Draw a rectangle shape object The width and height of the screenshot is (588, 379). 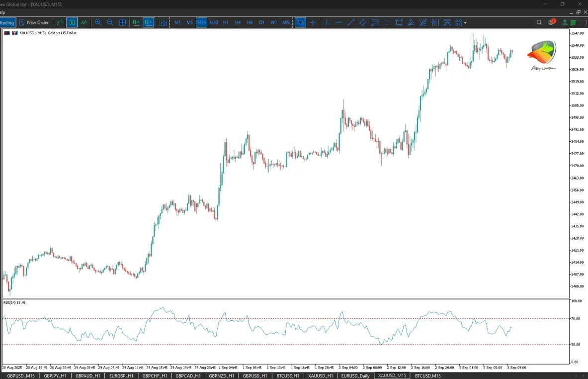(399, 22)
